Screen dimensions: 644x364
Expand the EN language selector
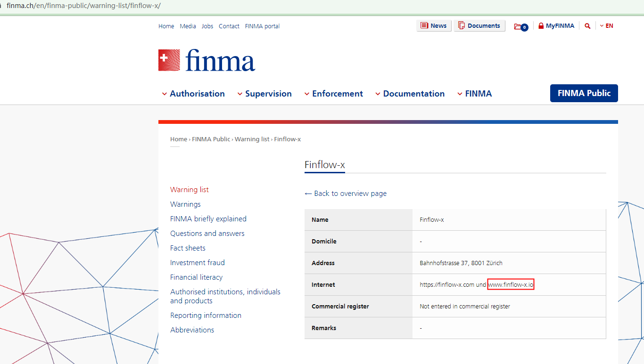click(x=607, y=26)
